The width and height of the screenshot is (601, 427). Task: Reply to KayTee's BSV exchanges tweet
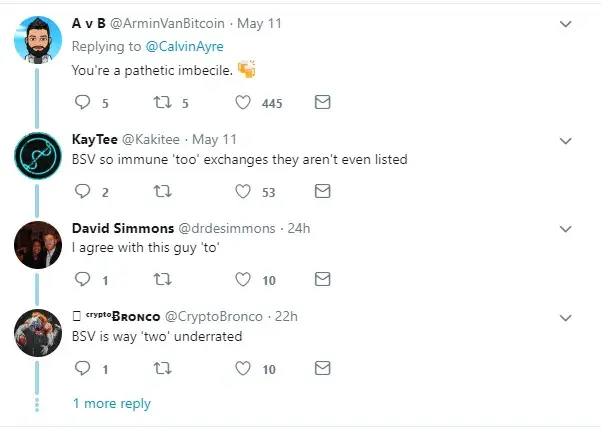tap(83, 191)
